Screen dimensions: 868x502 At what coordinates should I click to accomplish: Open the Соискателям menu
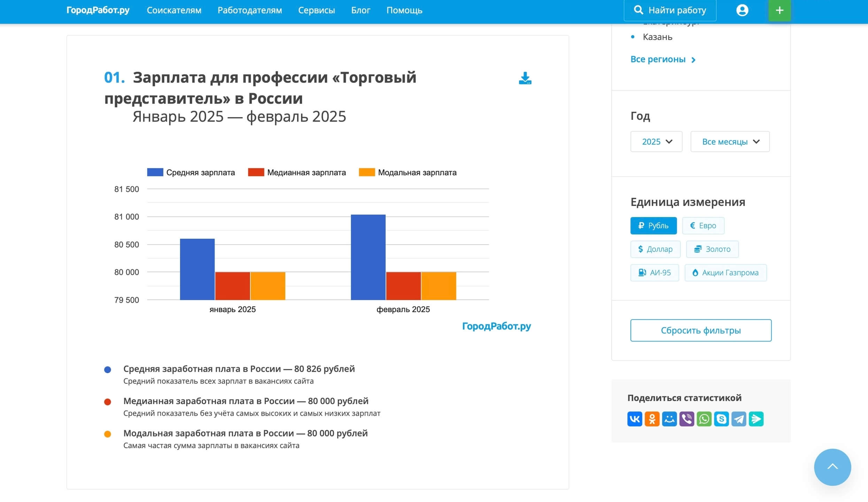[174, 10]
